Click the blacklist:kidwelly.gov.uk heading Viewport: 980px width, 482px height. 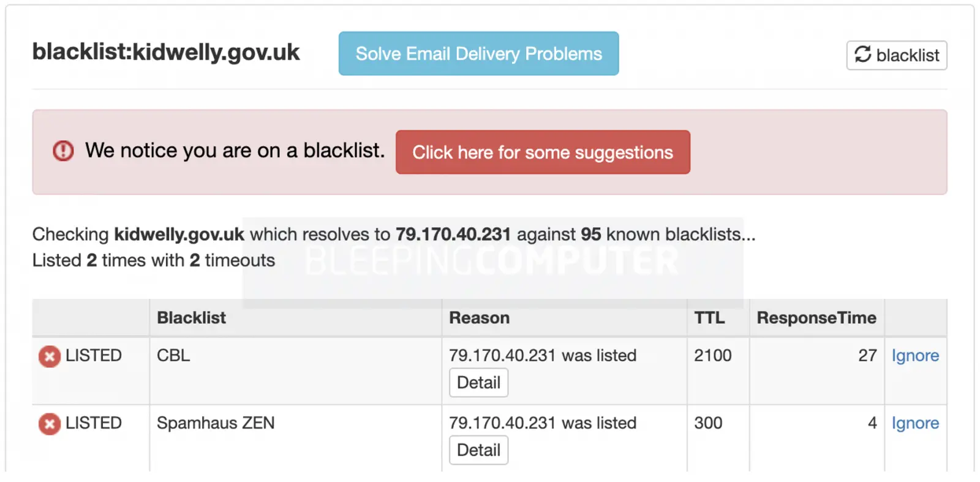pyautogui.click(x=166, y=53)
